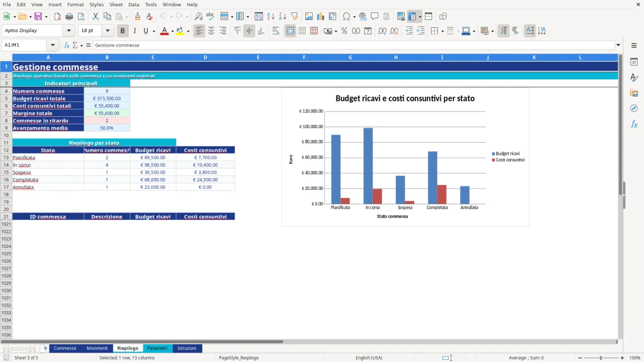Open the Format menu
The image size is (644, 362).
pyautogui.click(x=76, y=4)
